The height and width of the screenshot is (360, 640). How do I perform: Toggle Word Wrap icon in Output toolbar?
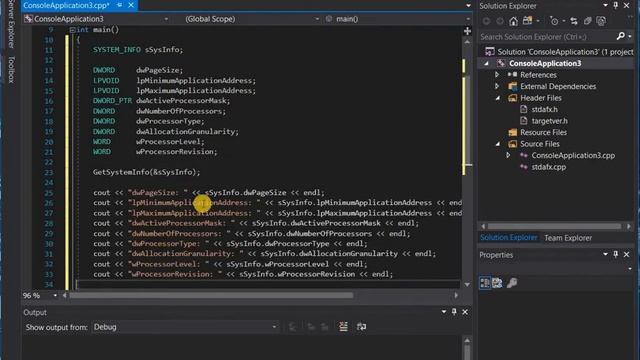pos(361,327)
